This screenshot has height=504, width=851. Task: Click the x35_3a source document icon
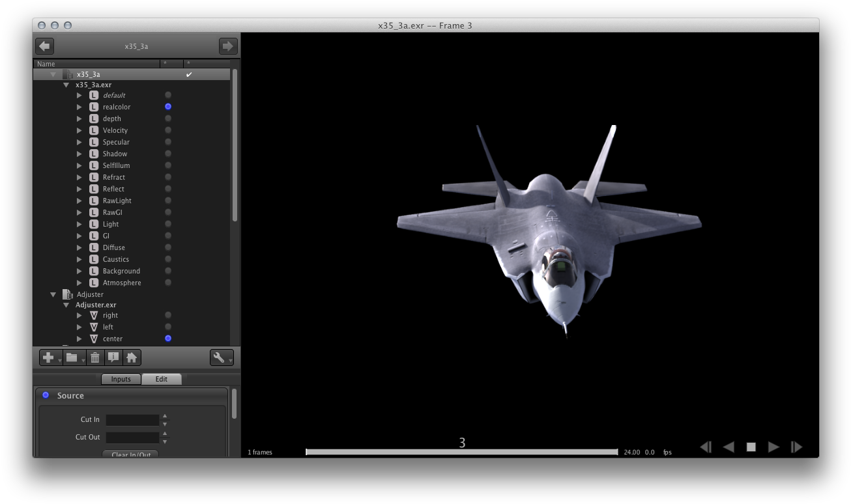[x=68, y=74]
